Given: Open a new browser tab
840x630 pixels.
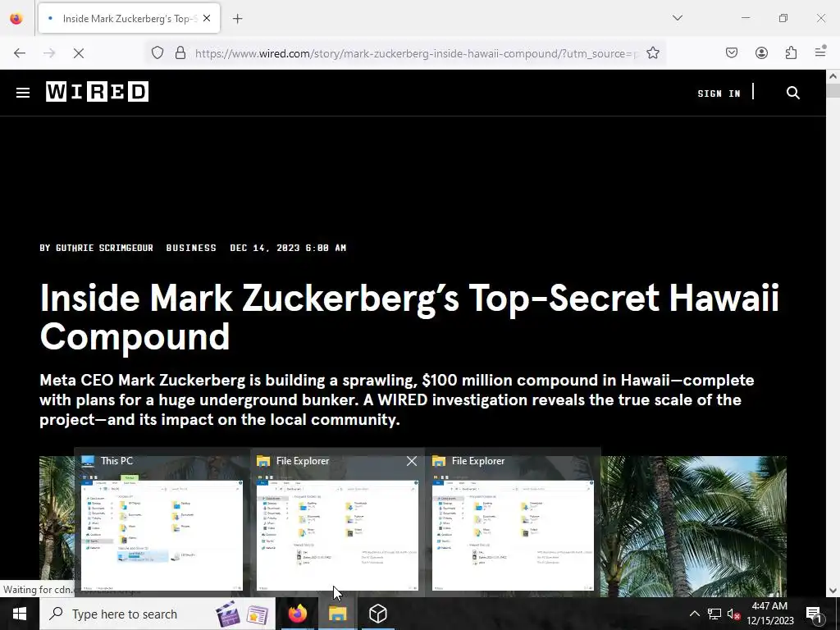Looking at the screenshot, I should pyautogui.click(x=237, y=19).
